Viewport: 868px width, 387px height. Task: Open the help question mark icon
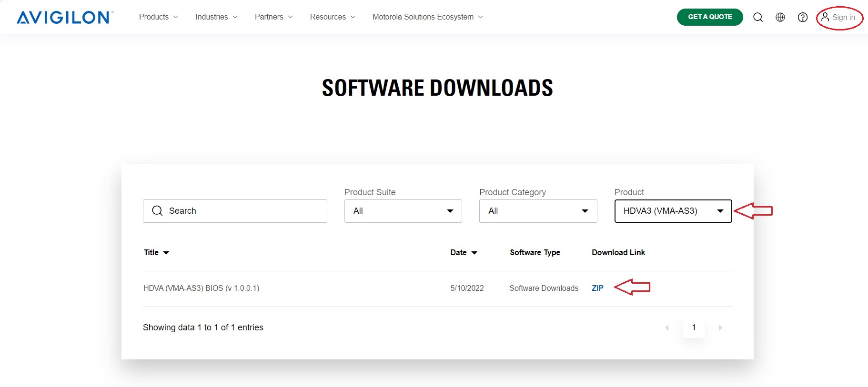point(802,18)
